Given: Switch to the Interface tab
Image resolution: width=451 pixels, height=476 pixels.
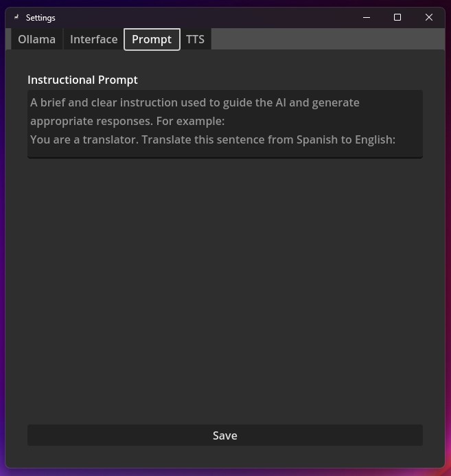Looking at the screenshot, I should click(x=93, y=39).
